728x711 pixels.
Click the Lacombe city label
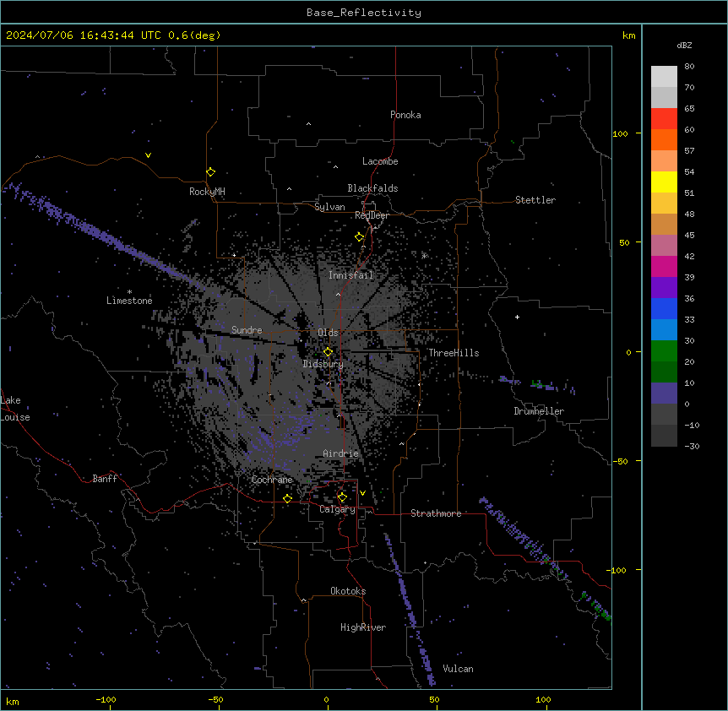pyautogui.click(x=380, y=161)
